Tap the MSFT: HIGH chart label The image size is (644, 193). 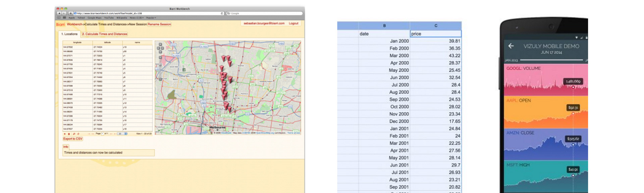pos(518,165)
